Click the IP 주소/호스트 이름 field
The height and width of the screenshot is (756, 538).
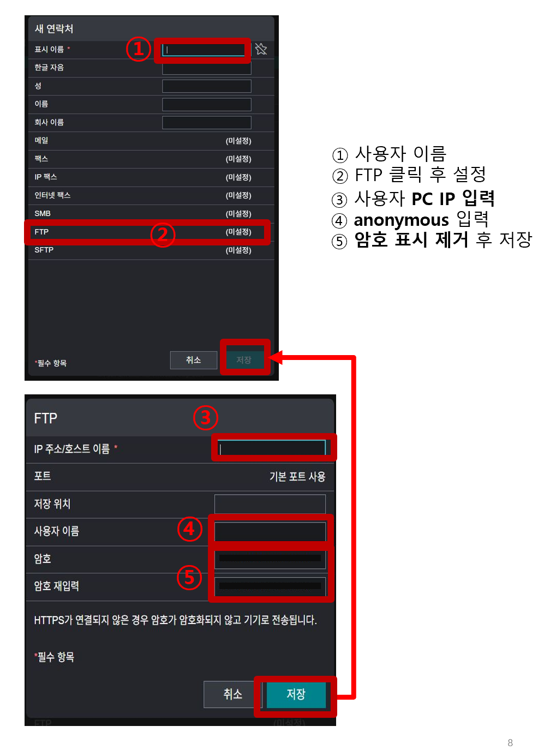pos(272,448)
